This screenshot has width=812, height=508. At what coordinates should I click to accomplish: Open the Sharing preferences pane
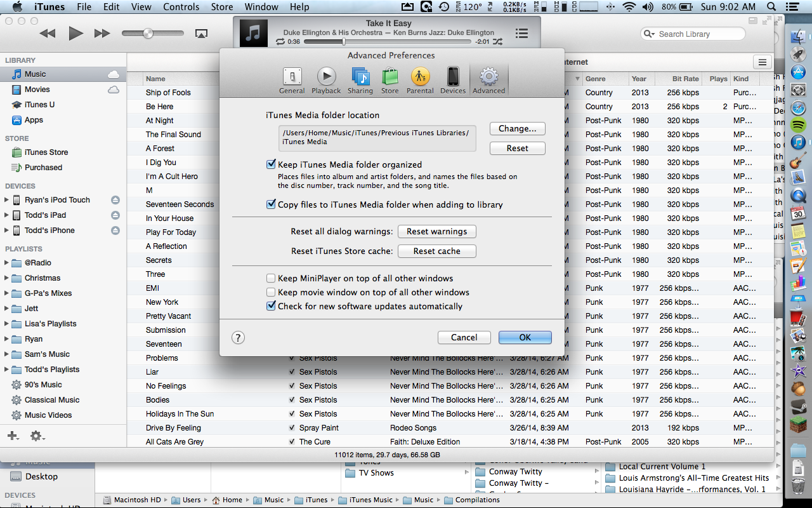point(360,81)
